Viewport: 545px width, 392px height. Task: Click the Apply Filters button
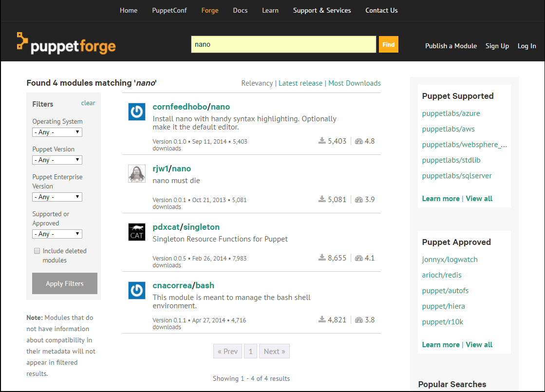65,283
